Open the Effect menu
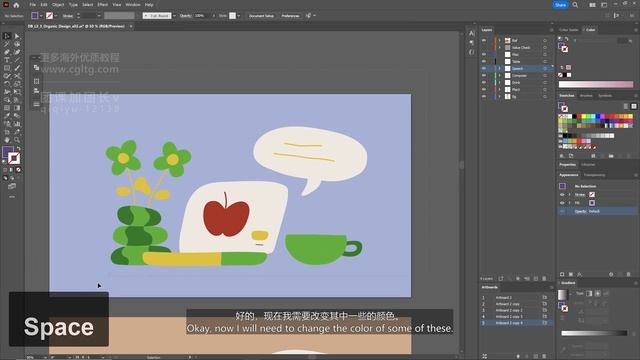640x360 pixels. click(102, 5)
